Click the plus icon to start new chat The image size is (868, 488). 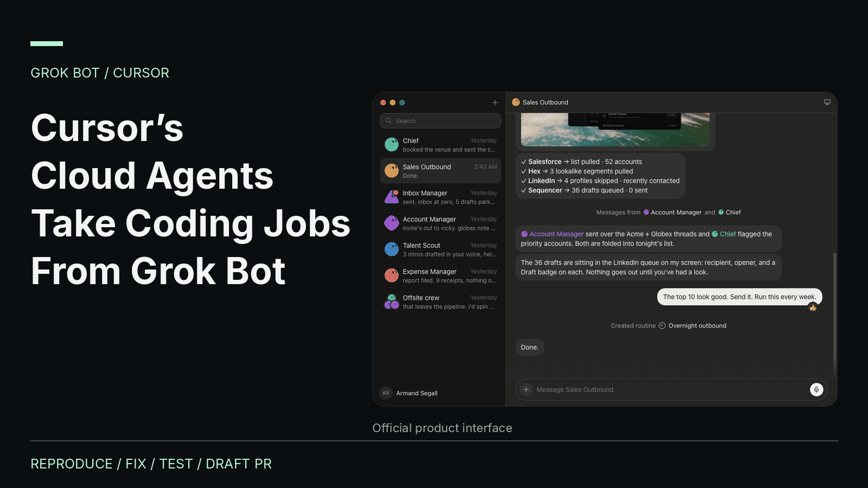coord(495,102)
